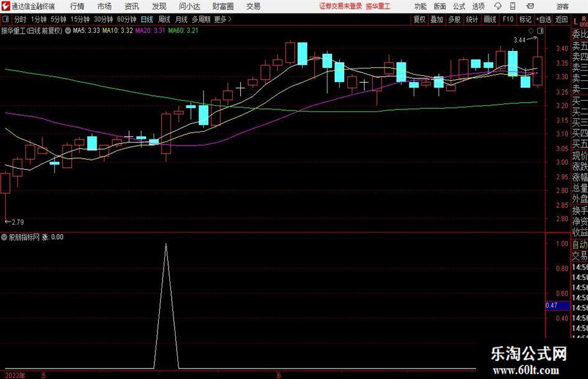Image resolution: width=588 pixels, height=379 pixels.
Task: Open the mobile phone icon in title bar
Action: pos(513,6)
